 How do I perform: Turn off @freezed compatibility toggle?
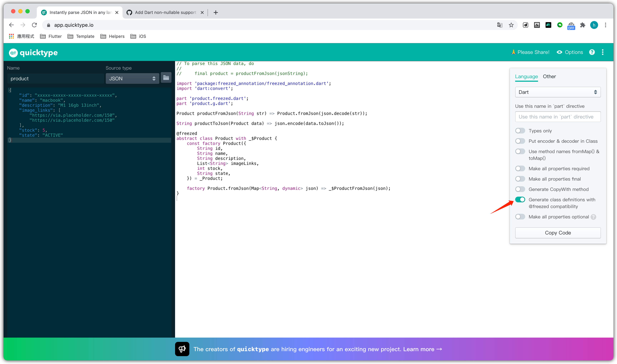coord(520,200)
